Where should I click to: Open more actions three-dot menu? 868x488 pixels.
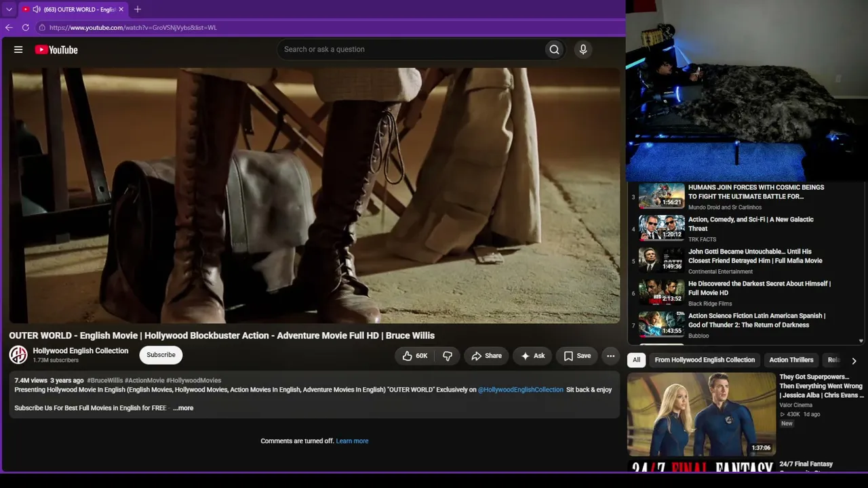click(610, 356)
